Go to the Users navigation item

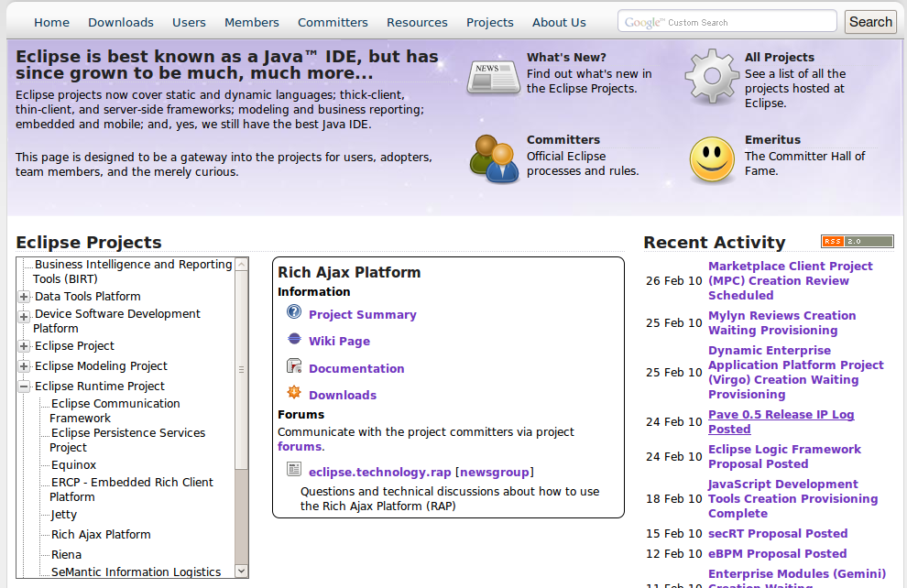[x=189, y=23]
